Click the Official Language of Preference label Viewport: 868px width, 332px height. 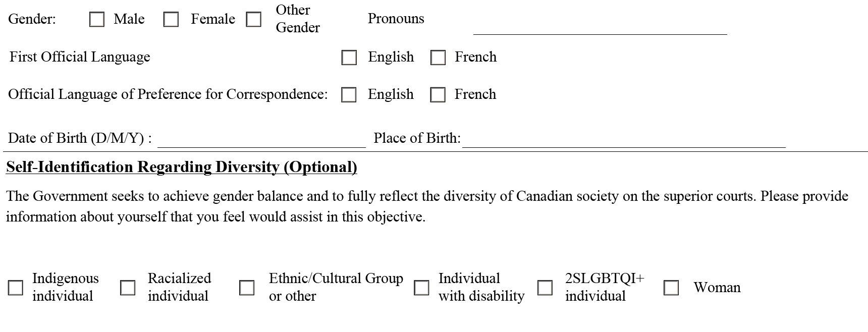(x=168, y=94)
